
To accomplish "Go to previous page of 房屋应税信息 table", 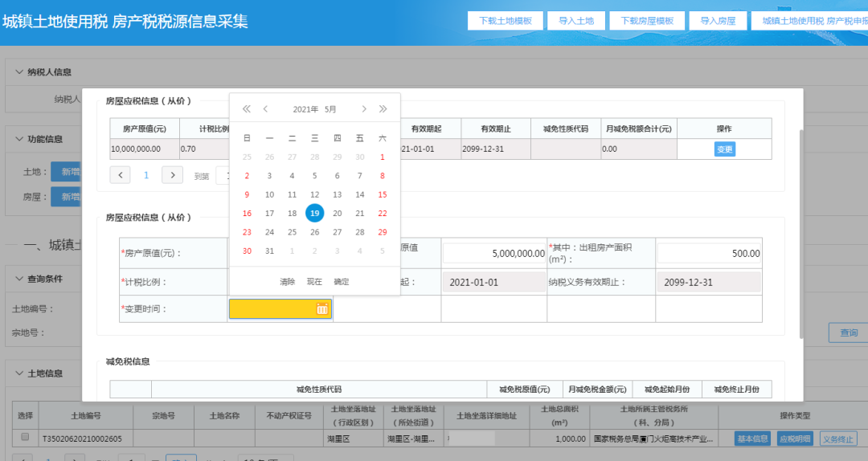I will [120, 175].
